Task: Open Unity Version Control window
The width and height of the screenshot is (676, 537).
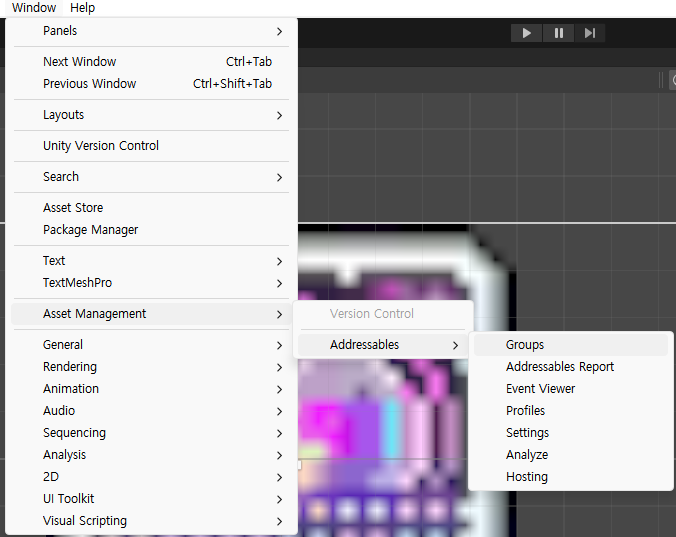Action: [x=151, y=146]
